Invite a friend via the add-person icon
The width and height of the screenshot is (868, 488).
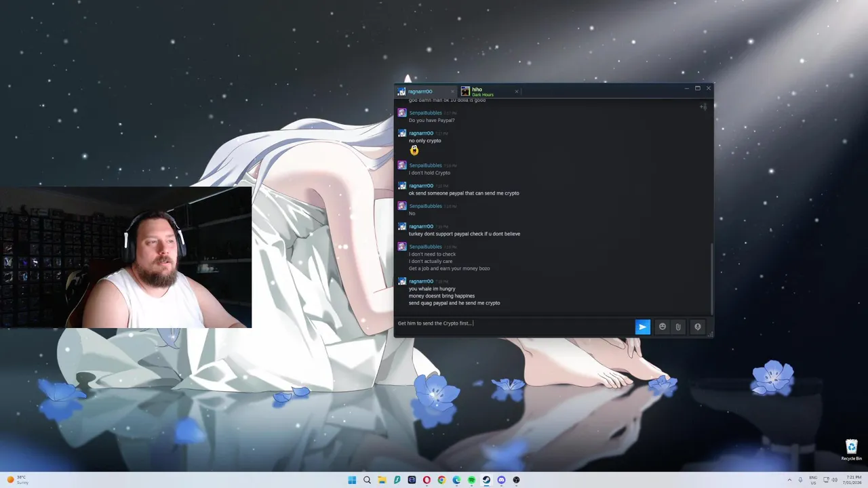click(703, 106)
